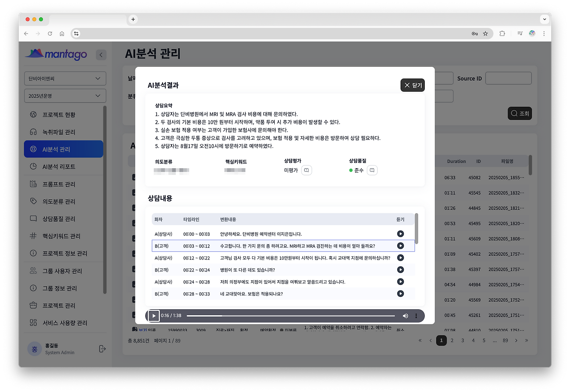Select the AI분석 리포트 pie-chart icon

coord(34,166)
